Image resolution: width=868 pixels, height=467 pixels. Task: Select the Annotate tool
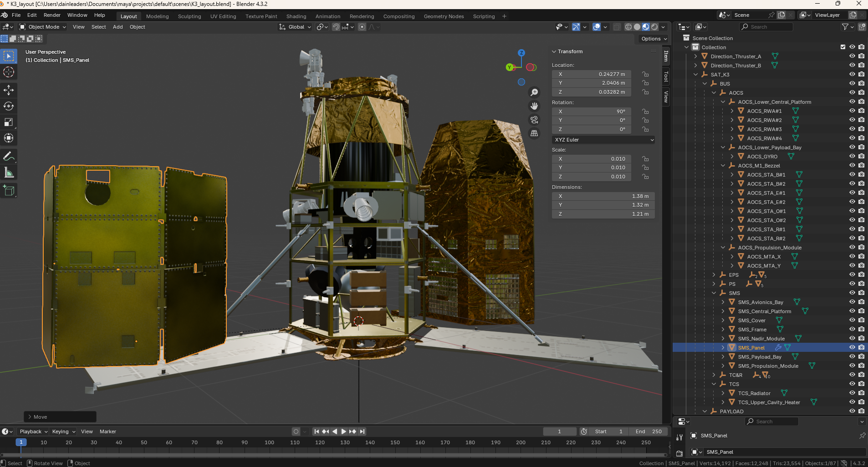coord(9,157)
